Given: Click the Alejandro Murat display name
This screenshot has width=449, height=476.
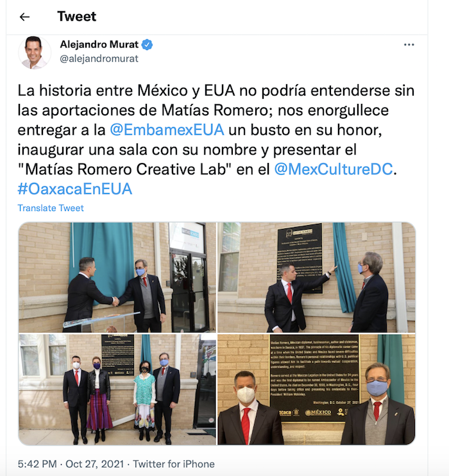Looking at the screenshot, I should coord(99,44).
